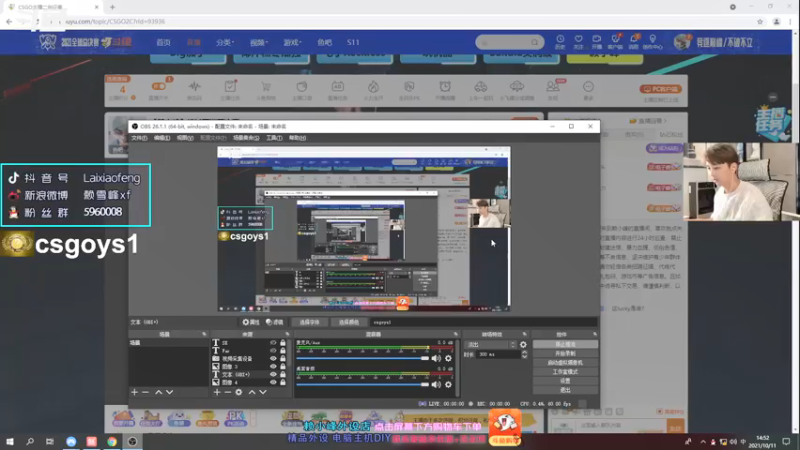Enable 工作室模式 in OBS controls
This screenshot has height=450, width=800.
pyautogui.click(x=565, y=372)
